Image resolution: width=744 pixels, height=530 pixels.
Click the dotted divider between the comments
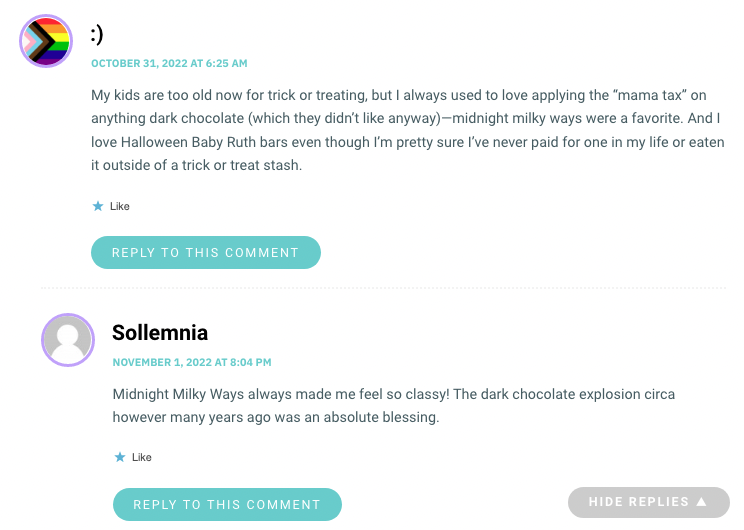click(383, 288)
